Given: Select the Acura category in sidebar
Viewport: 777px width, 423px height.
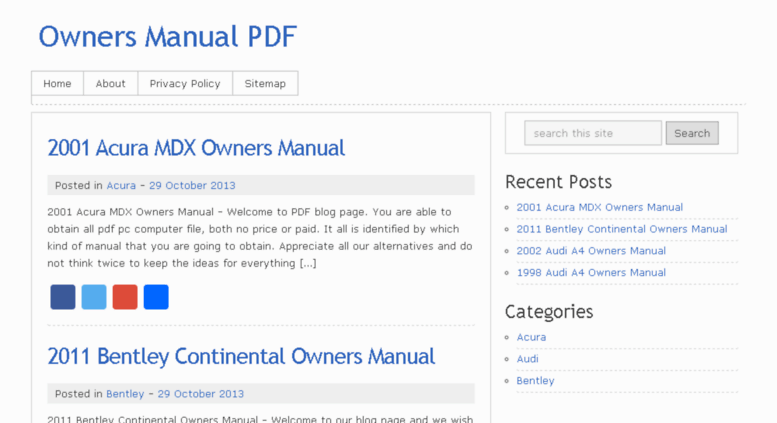Looking at the screenshot, I should [531, 337].
